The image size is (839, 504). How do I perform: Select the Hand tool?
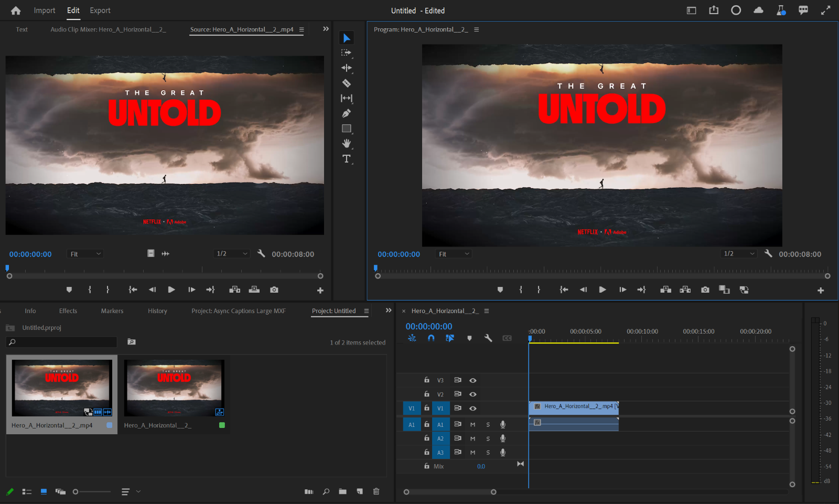click(346, 144)
